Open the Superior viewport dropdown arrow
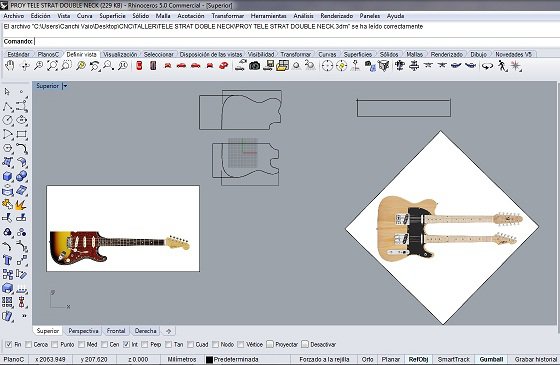Screen dimensions: 560x365 (65, 86)
